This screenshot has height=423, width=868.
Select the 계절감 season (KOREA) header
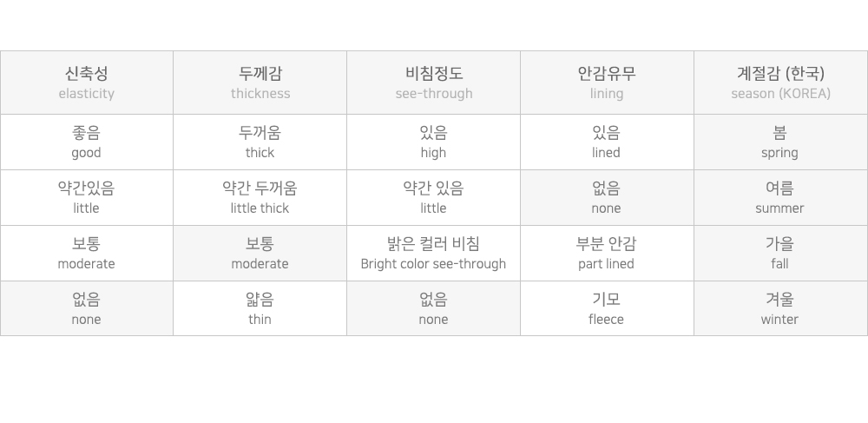click(780, 83)
